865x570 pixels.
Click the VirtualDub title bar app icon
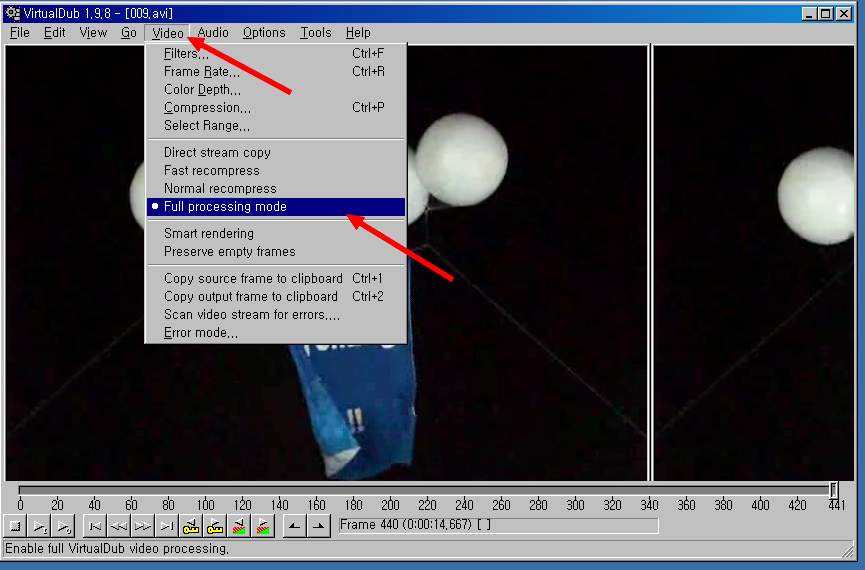(x=12, y=13)
